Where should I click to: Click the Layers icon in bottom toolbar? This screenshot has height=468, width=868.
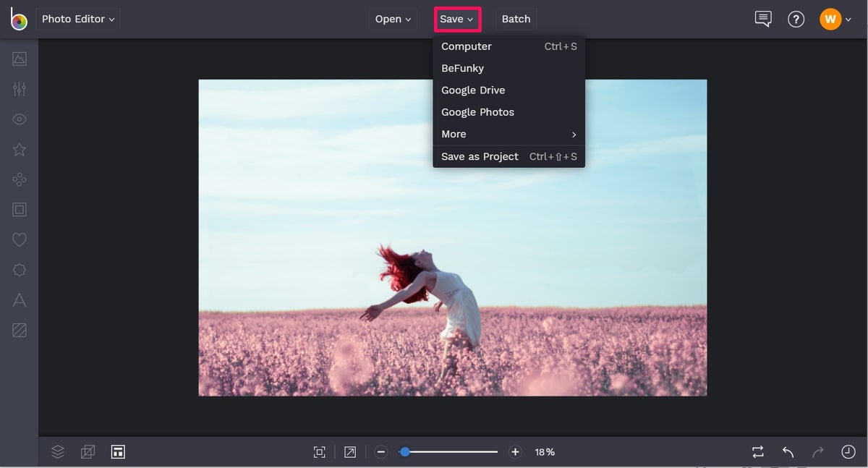click(x=57, y=451)
